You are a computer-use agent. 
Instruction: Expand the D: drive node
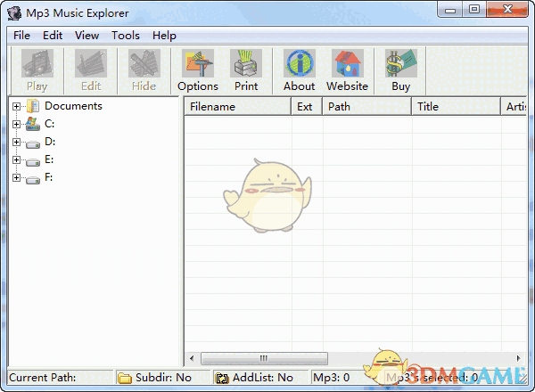16,142
